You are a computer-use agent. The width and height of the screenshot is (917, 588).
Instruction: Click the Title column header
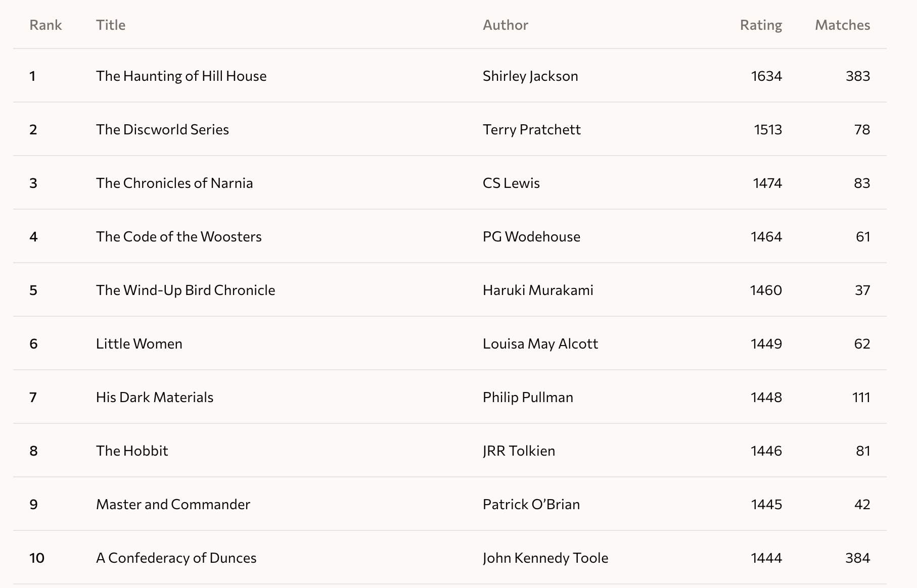point(111,25)
